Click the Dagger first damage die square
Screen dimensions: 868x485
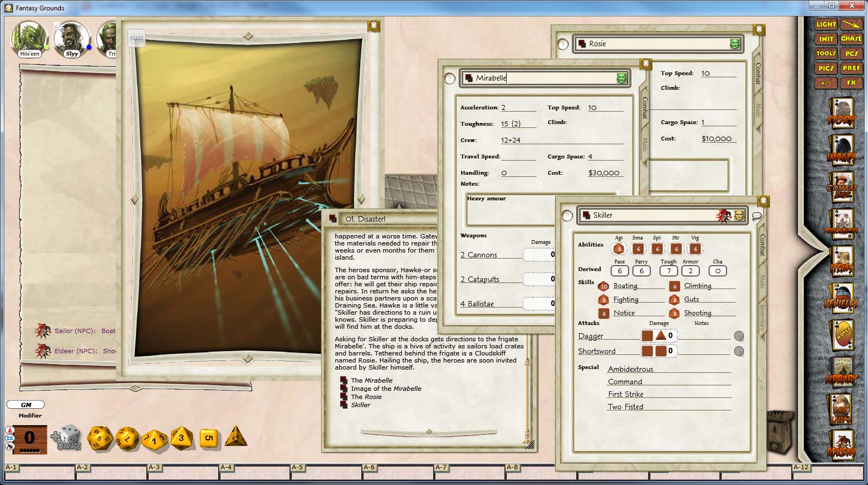pos(647,336)
